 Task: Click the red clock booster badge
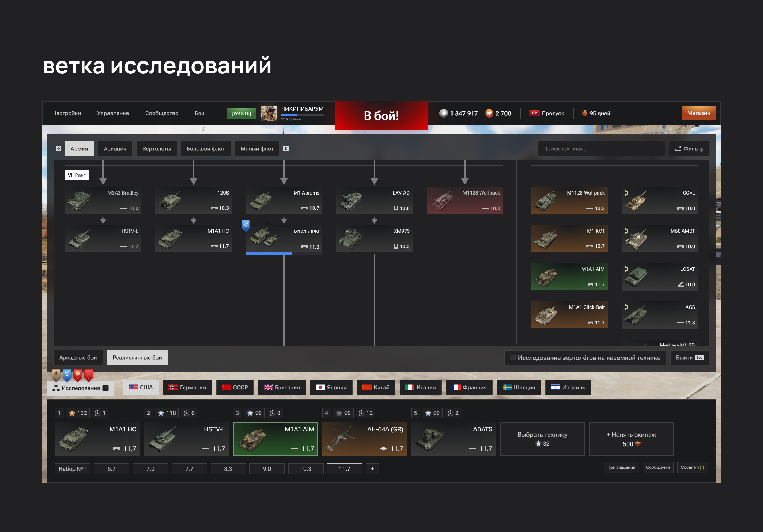[78, 375]
